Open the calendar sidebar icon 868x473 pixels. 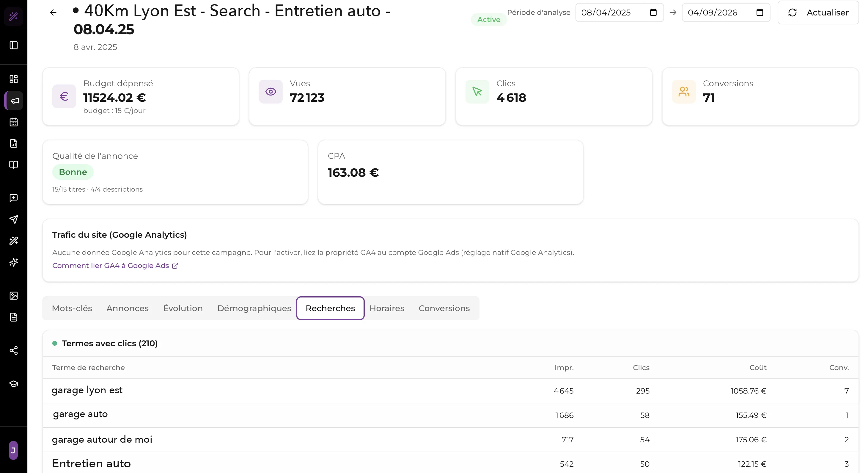tap(13, 122)
